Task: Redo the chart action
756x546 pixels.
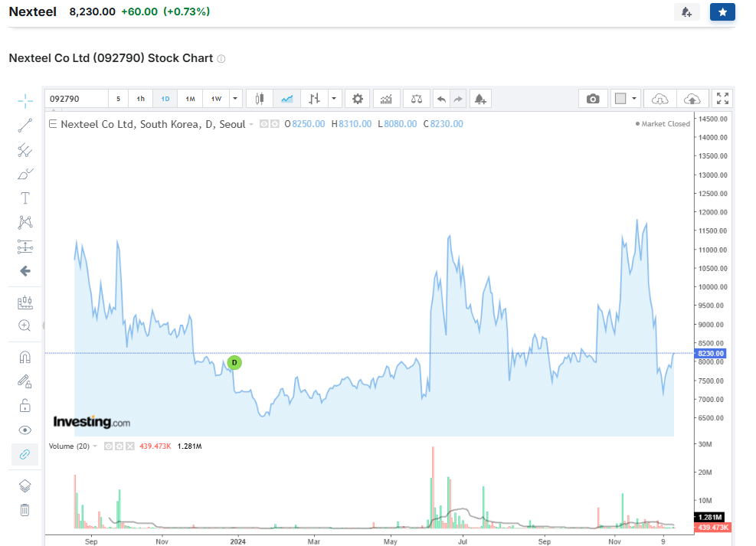Action: [x=458, y=99]
